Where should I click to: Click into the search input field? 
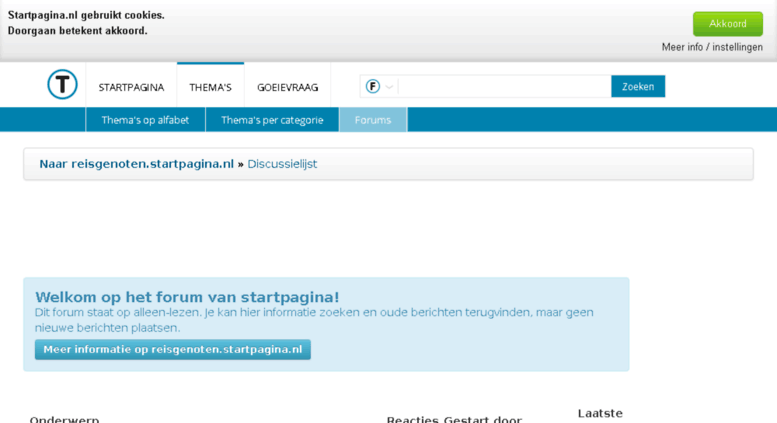(x=504, y=87)
